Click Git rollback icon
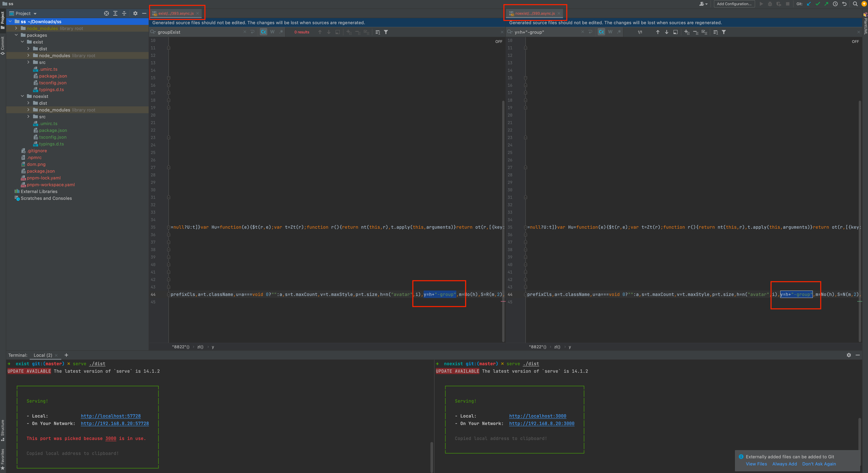Viewport: 868px width, 473px height. pos(845,4)
